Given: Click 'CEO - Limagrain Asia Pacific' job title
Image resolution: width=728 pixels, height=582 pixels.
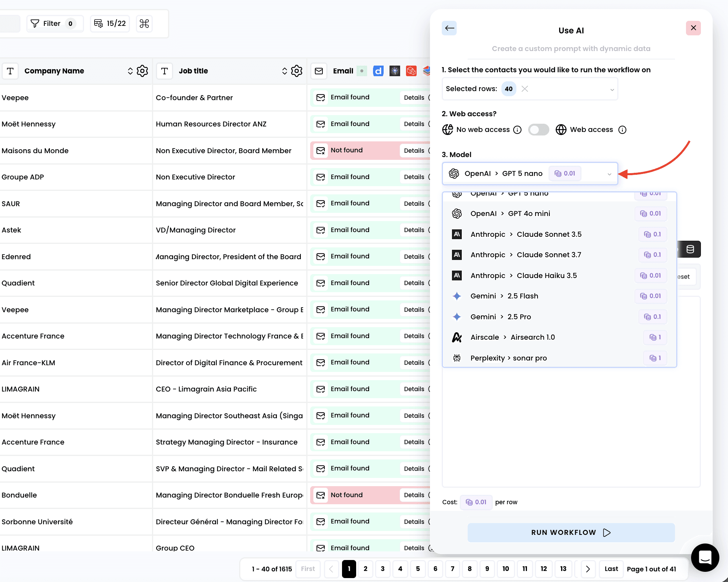Looking at the screenshot, I should 206,389.
